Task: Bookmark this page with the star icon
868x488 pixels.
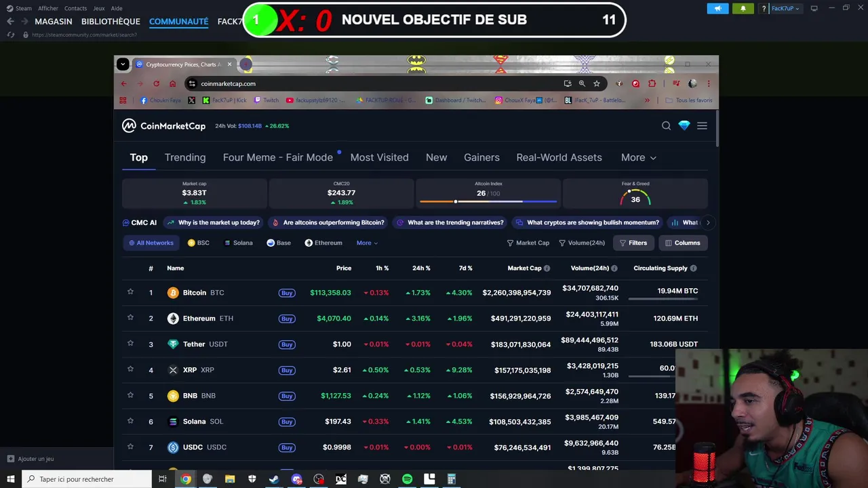Action: (597, 83)
